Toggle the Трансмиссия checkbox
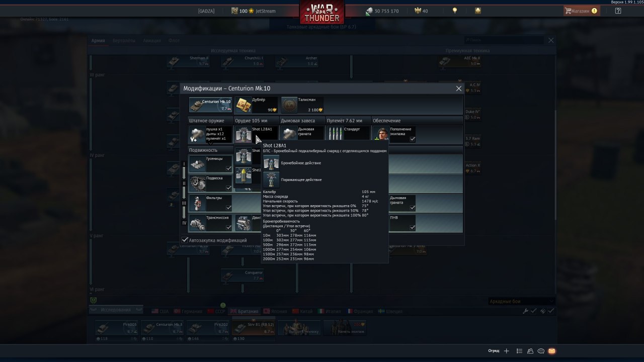The width and height of the screenshot is (644, 362). [x=228, y=228]
